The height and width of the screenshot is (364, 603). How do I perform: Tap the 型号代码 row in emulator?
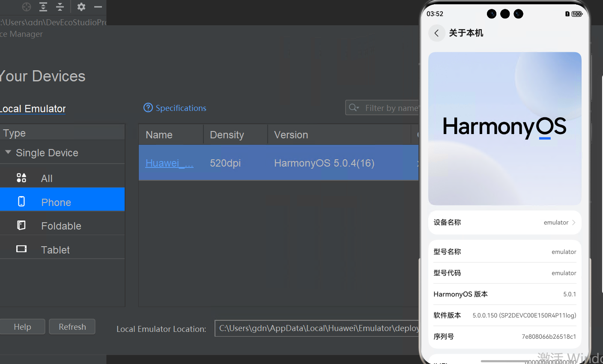[505, 273]
